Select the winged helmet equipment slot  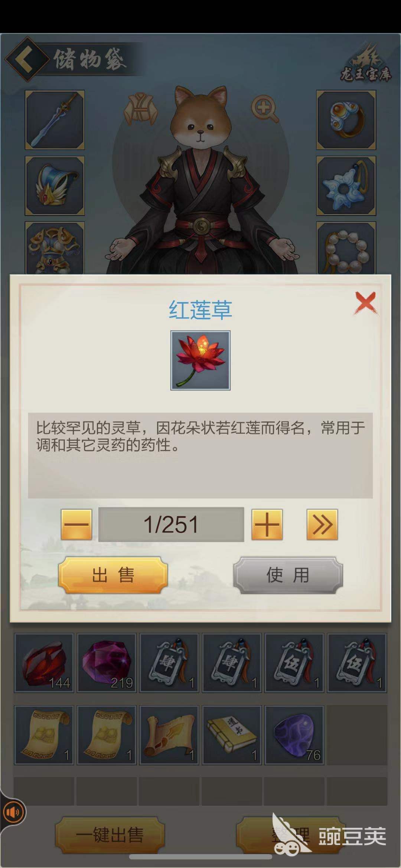click(x=55, y=186)
